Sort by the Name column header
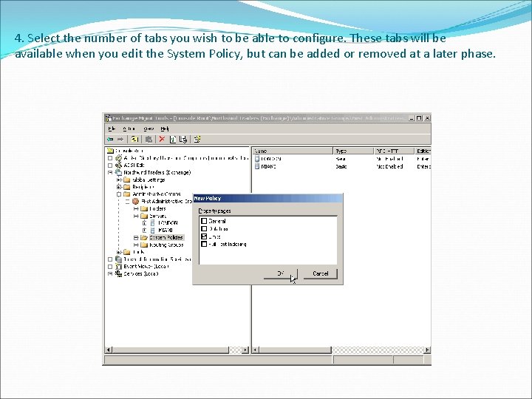 click(x=293, y=151)
